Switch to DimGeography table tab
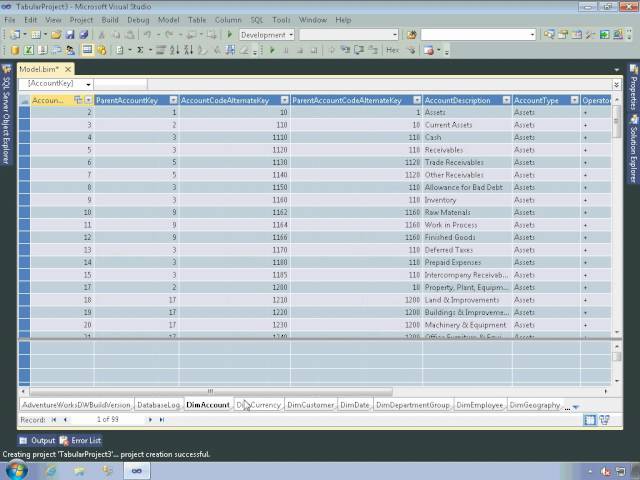 [x=535, y=405]
